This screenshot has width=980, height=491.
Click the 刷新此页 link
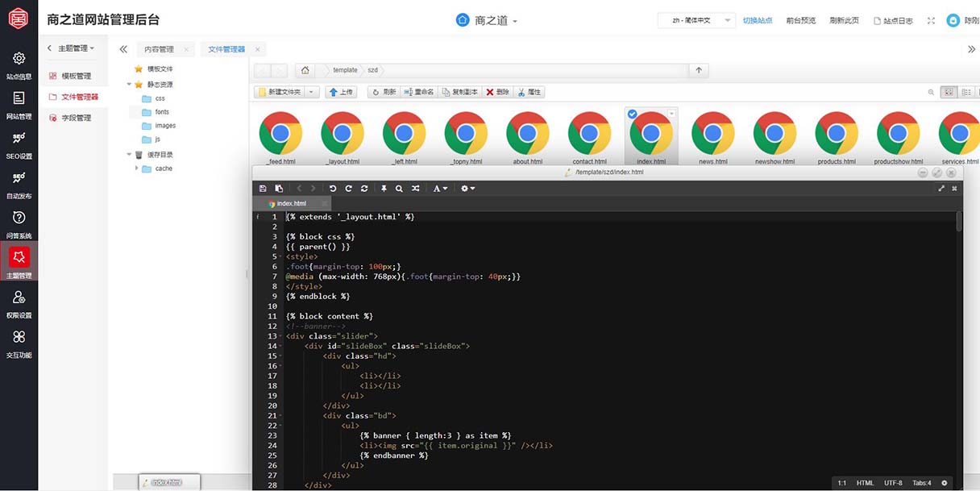click(845, 20)
